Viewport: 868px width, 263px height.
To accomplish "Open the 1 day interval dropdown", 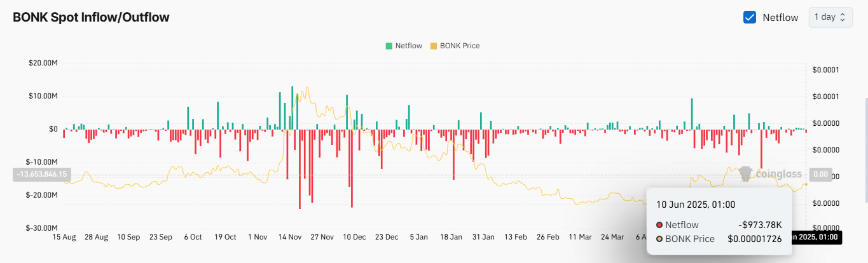I will 830,17.
